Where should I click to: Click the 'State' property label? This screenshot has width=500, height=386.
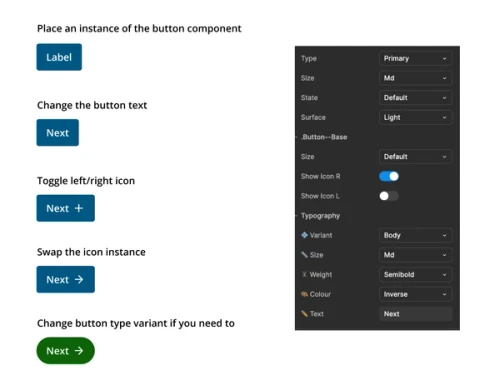click(x=309, y=98)
